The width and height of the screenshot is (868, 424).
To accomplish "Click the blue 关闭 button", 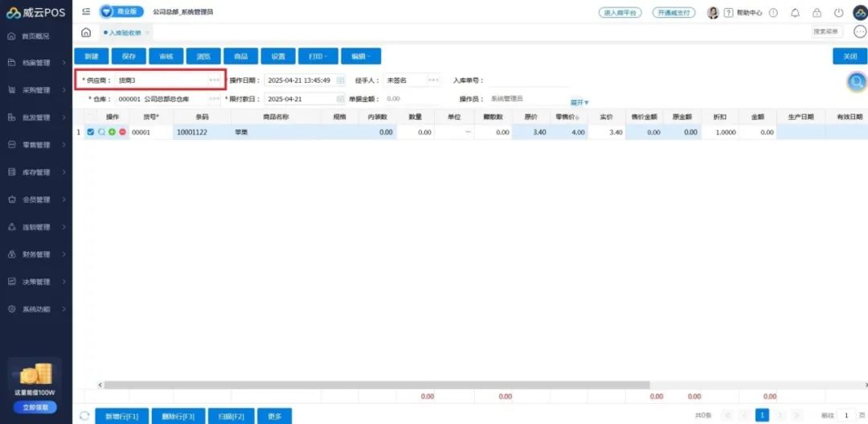I will pyautogui.click(x=850, y=56).
